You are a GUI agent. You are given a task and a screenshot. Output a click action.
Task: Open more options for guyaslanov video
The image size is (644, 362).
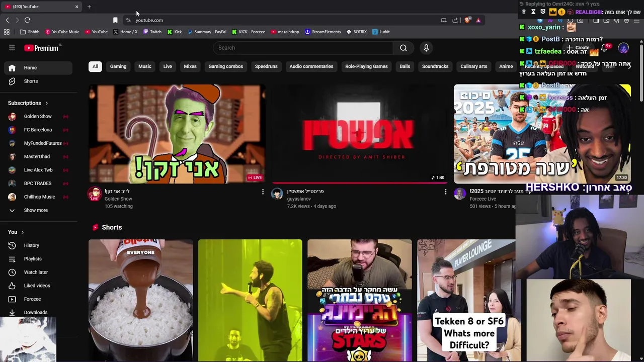445,192
